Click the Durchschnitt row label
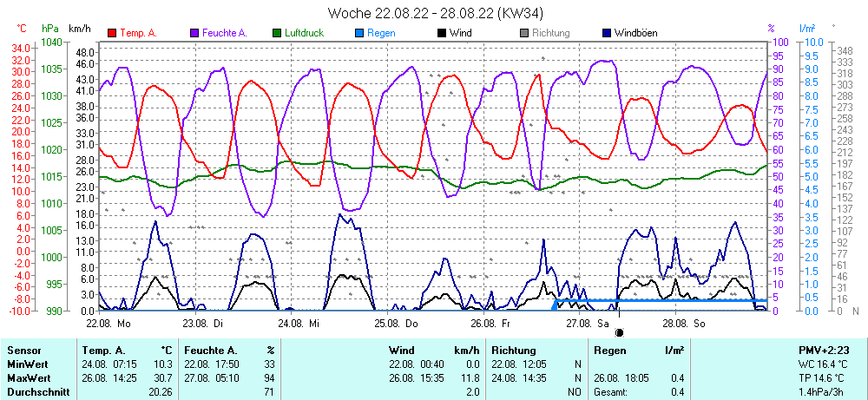868x400 pixels. tap(36, 392)
